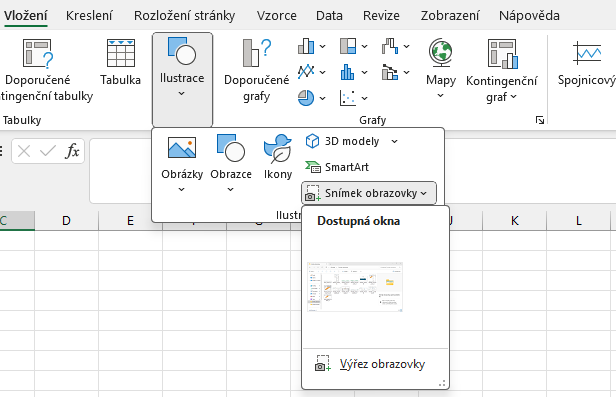Viewport: 616px width, 397px height.
Task: Click resize grip of screenshot menu
Action: point(442,383)
